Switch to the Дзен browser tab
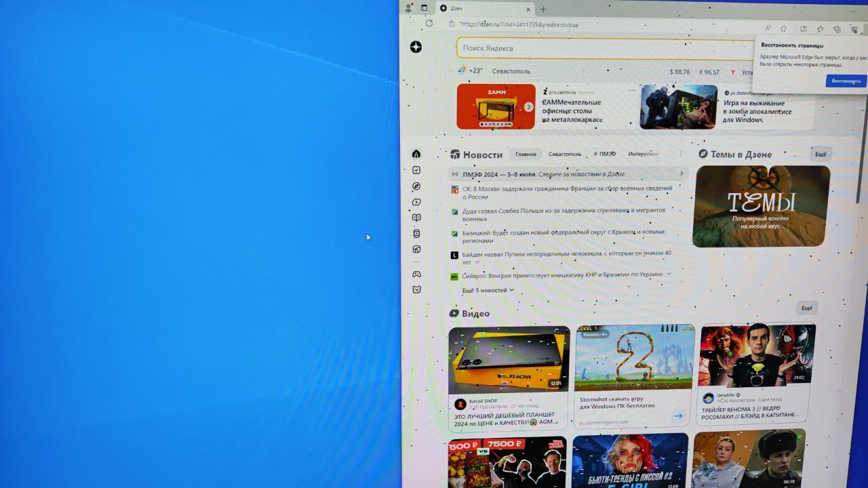This screenshot has width=868, height=488. tap(485, 9)
